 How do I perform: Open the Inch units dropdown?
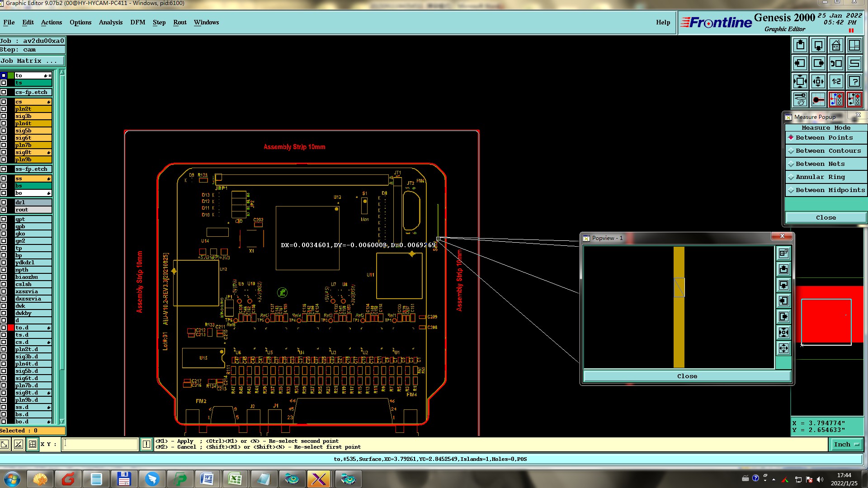(x=847, y=445)
